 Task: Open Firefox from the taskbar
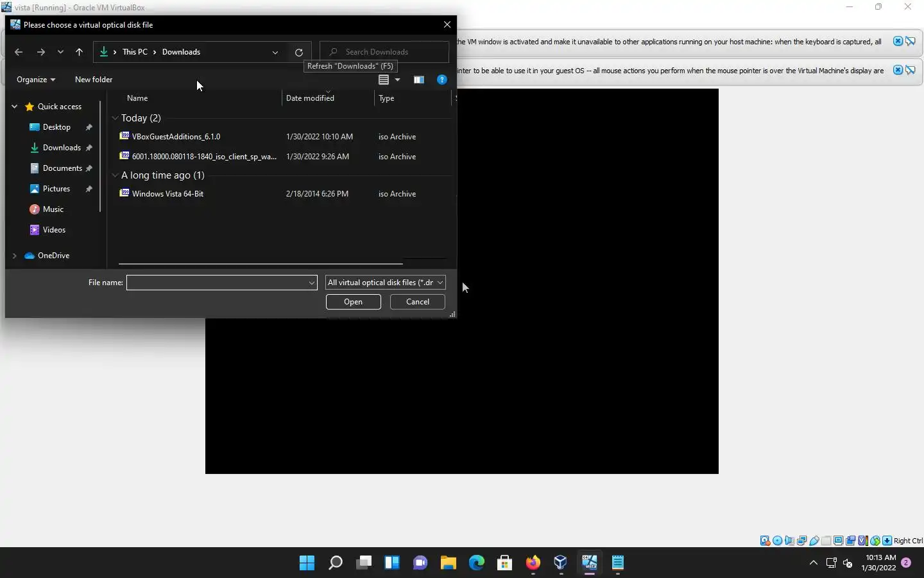(533, 563)
